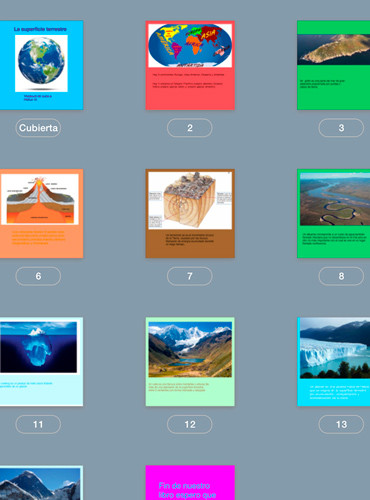Open the thumbnail showing snowy mountain peak
The height and width of the screenshot is (500, 370).
coord(41,483)
